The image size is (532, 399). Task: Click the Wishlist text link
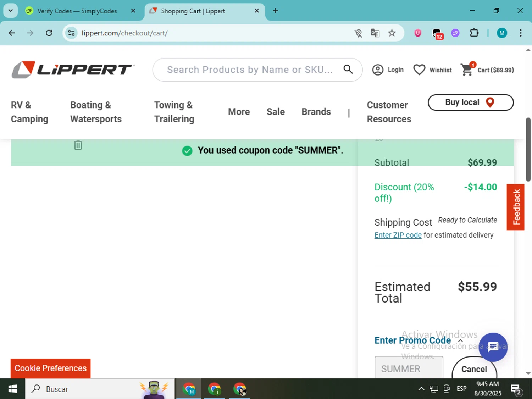coord(440,70)
